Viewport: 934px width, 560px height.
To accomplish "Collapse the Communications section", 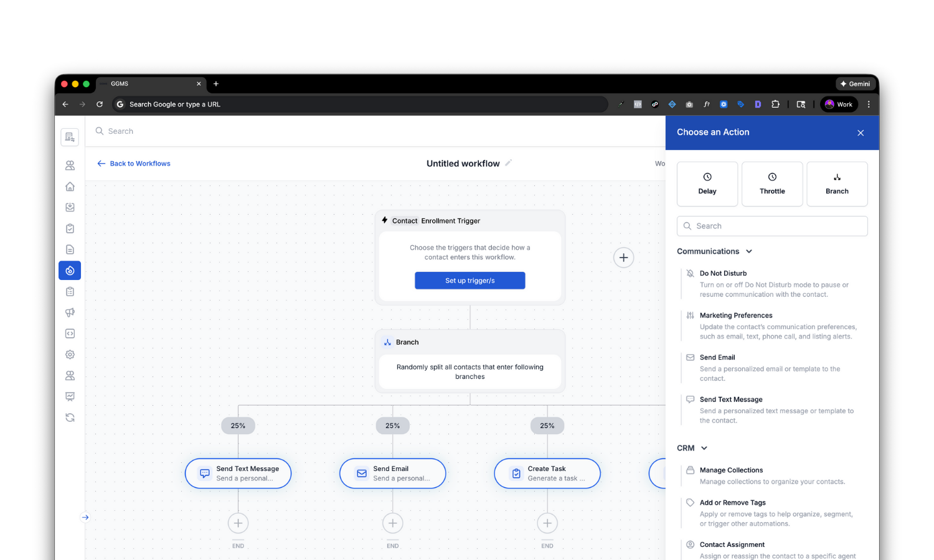I will click(x=749, y=251).
